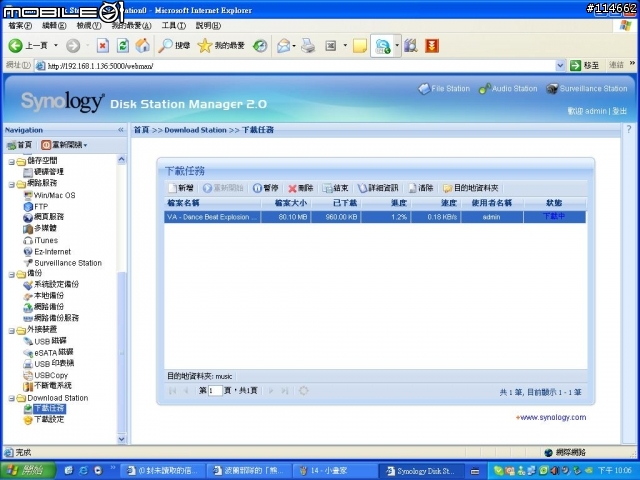Open 目的地資料夾 setting
The width and height of the screenshot is (640, 480).
pyautogui.click(x=471, y=188)
